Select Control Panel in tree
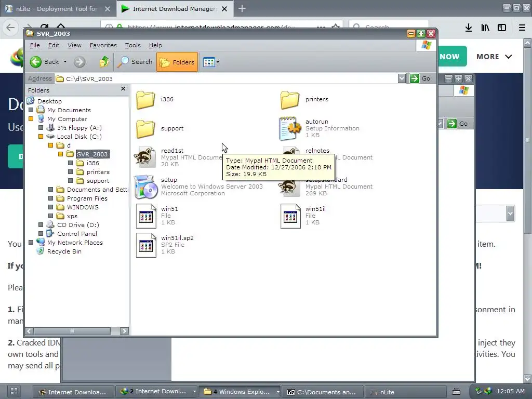 77,234
